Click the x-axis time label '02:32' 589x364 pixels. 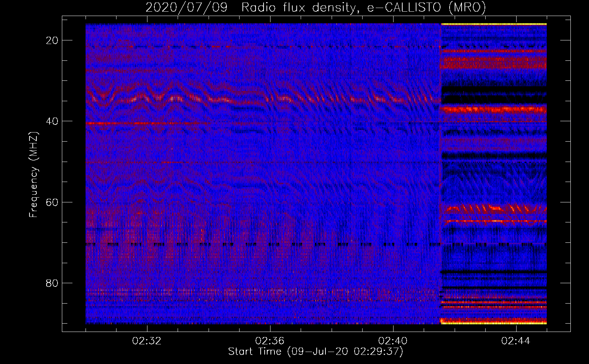(147, 341)
